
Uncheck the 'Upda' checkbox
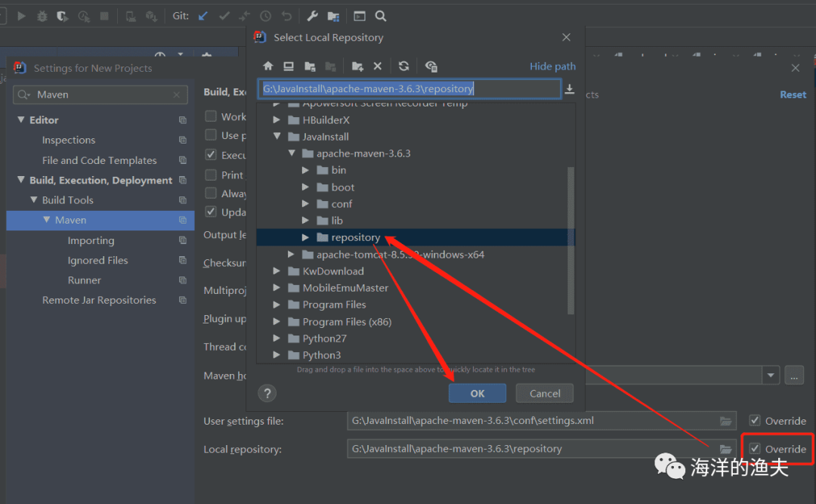coord(211,212)
